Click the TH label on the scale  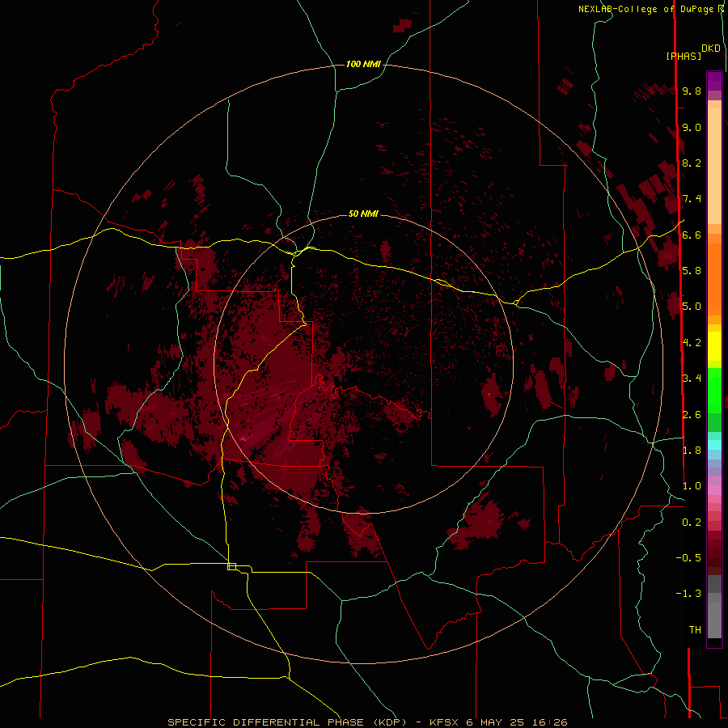click(x=695, y=629)
